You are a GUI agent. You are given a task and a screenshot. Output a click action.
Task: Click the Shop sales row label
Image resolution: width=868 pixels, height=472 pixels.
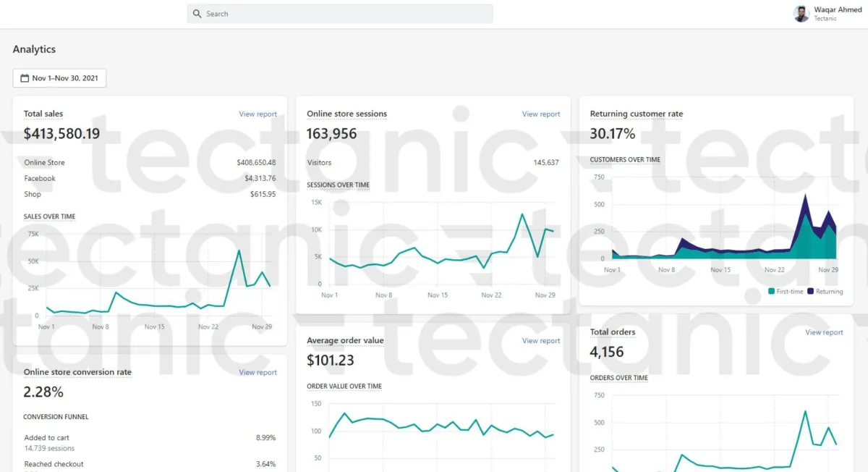pos(33,195)
